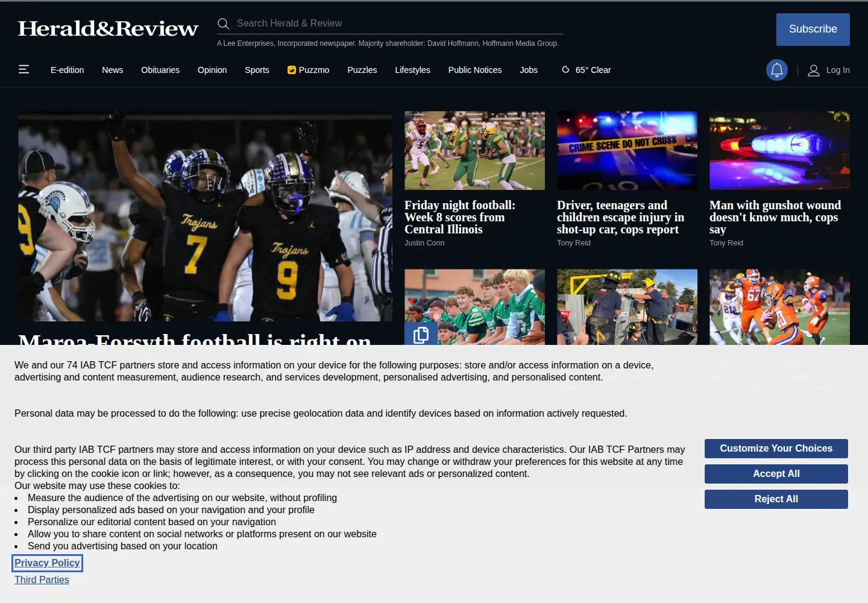
Task: Click Customize Your Choices
Action: (x=776, y=449)
